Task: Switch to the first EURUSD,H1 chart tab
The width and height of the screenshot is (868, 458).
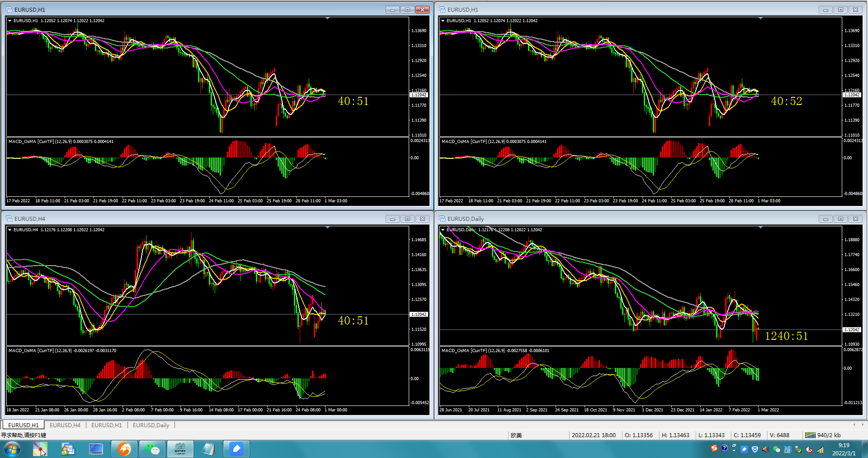Action: [24, 425]
